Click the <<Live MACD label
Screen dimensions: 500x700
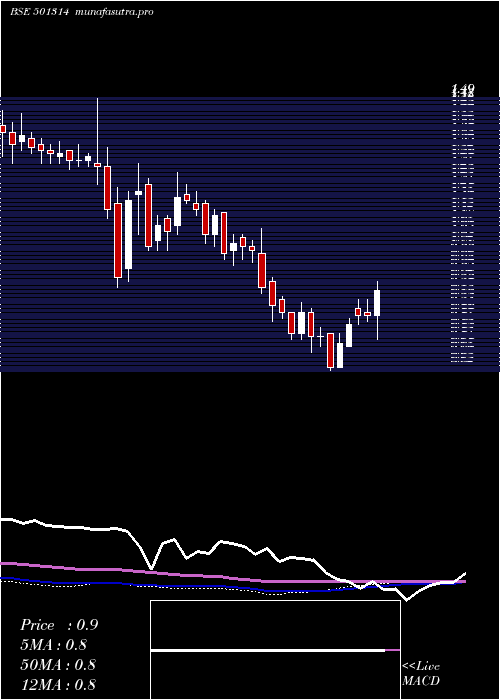tap(421, 673)
